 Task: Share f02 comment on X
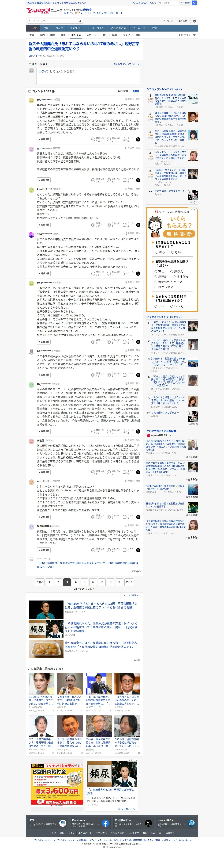[138, 140]
